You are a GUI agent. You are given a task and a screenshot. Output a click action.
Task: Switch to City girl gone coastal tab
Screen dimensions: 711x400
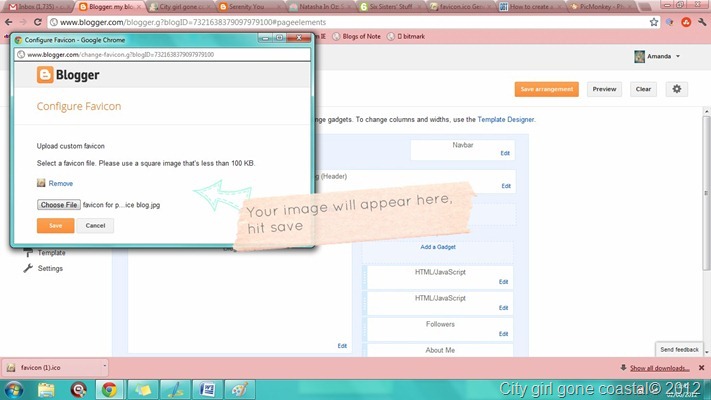tap(180, 6)
